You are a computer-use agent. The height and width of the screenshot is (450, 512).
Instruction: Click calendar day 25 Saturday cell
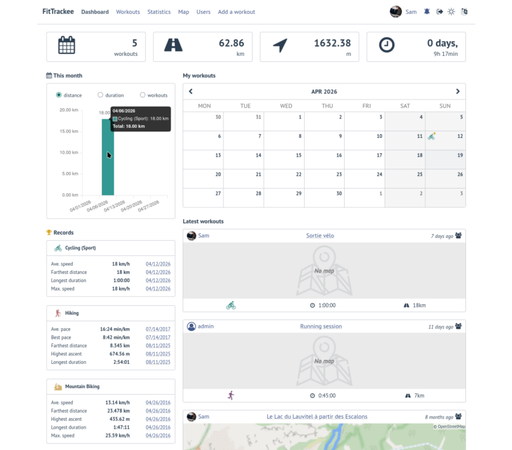(405, 179)
